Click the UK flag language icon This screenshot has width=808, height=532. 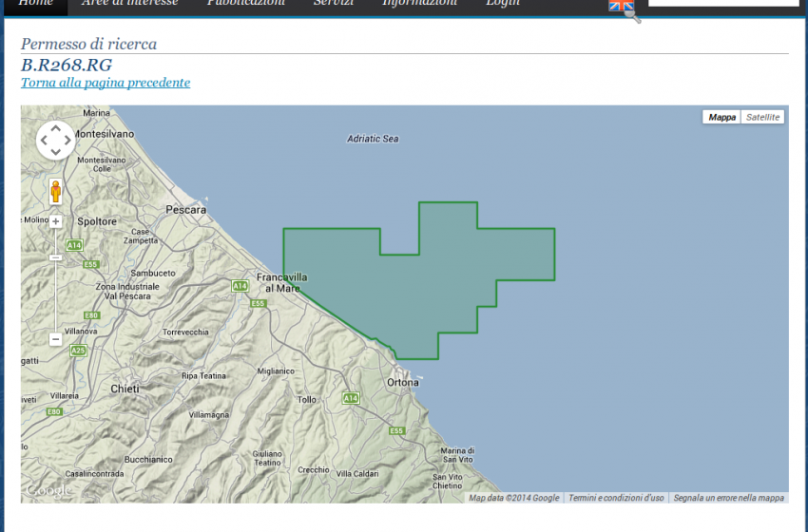coord(621,6)
